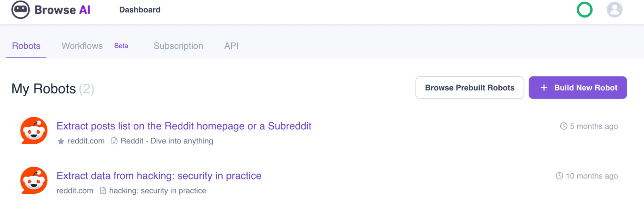The image size is (644, 213).
Task: Switch to the Workflows tab
Action: click(x=82, y=46)
